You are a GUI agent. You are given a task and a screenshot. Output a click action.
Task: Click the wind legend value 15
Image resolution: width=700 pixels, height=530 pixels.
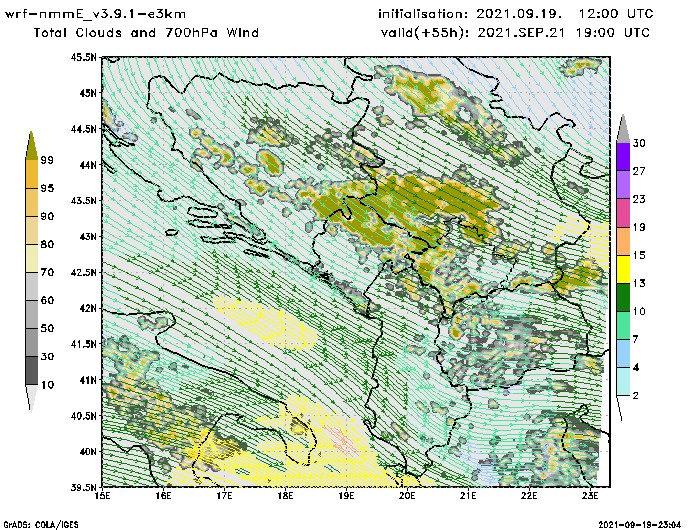click(639, 255)
